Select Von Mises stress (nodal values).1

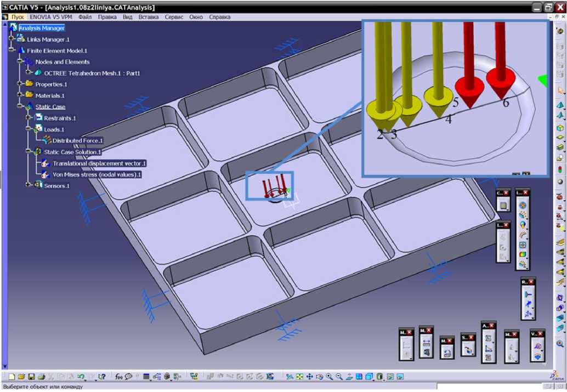tap(97, 175)
